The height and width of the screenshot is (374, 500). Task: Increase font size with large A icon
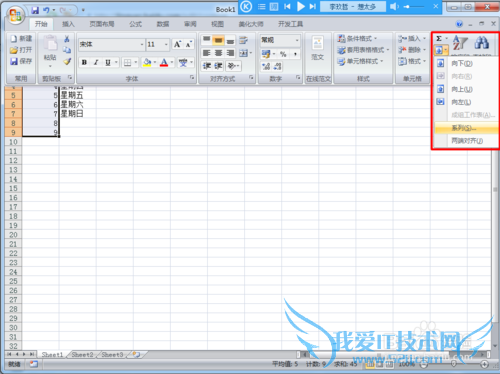177,44
